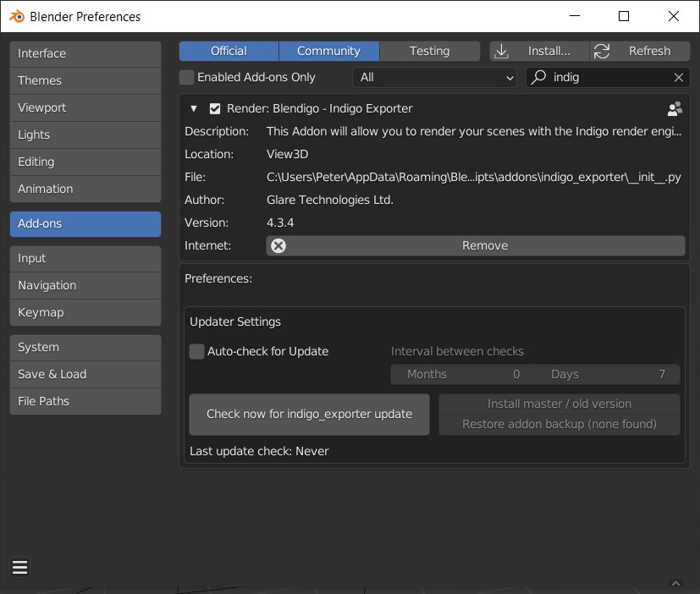Collapse the Blendigo add-on details
This screenshot has width=700, height=594.
tap(194, 108)
